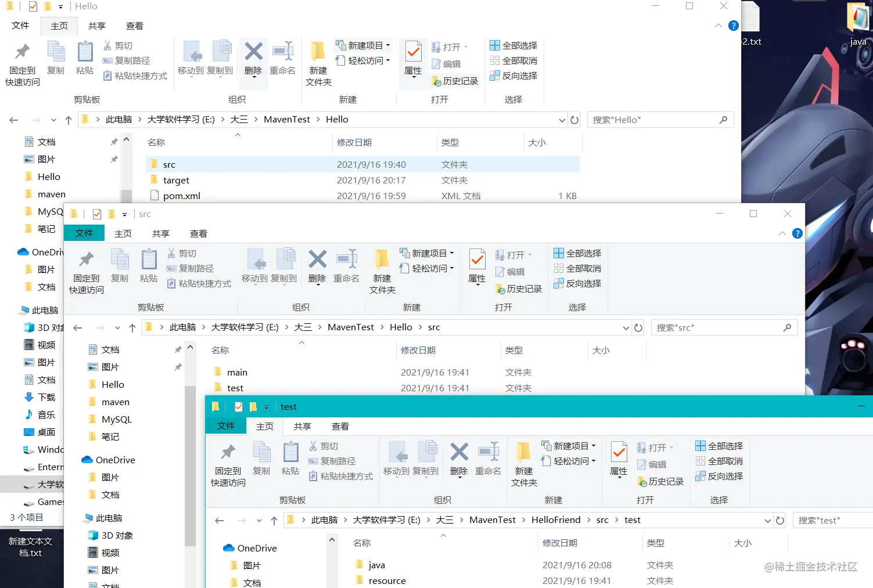Switch to Home tab in src window
Viewport: 873px width, 588px height.
pos(123,233)
